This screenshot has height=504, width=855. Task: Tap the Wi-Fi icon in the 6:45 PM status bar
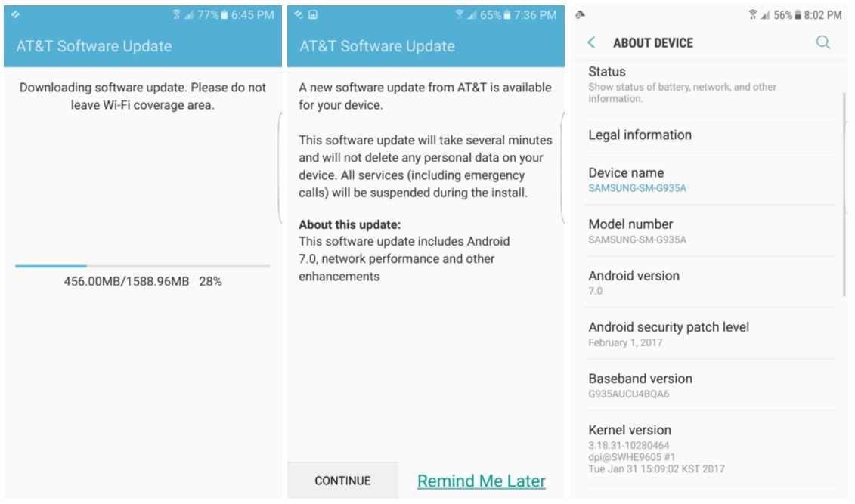pyautogui.click(x=177, y=14)
